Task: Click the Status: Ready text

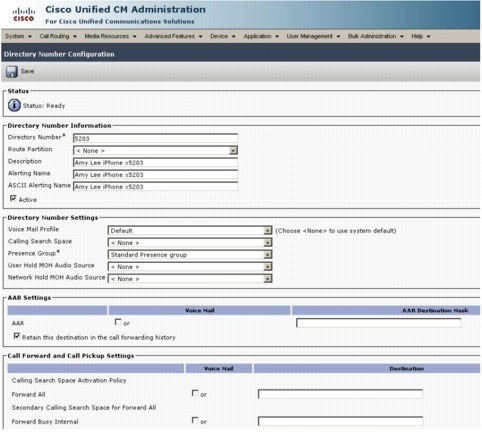Action: [x=44, y=106]
